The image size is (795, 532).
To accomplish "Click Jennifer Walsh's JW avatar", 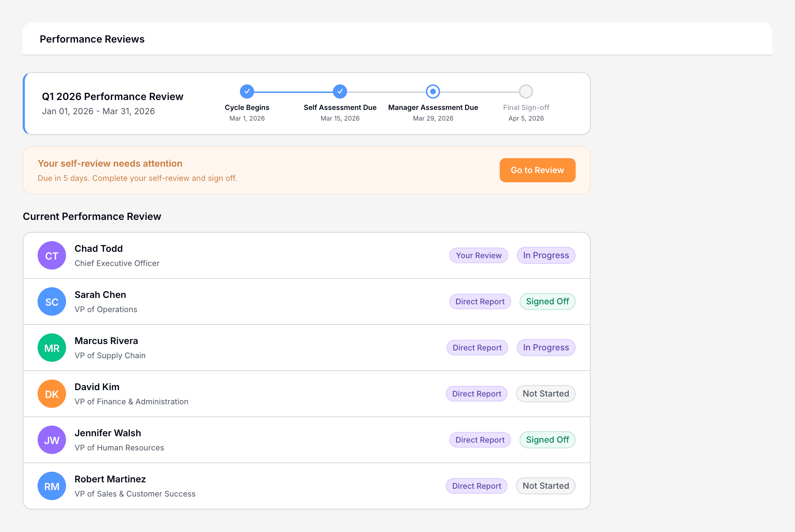I will pyautogui.click(x=51, y=440).
